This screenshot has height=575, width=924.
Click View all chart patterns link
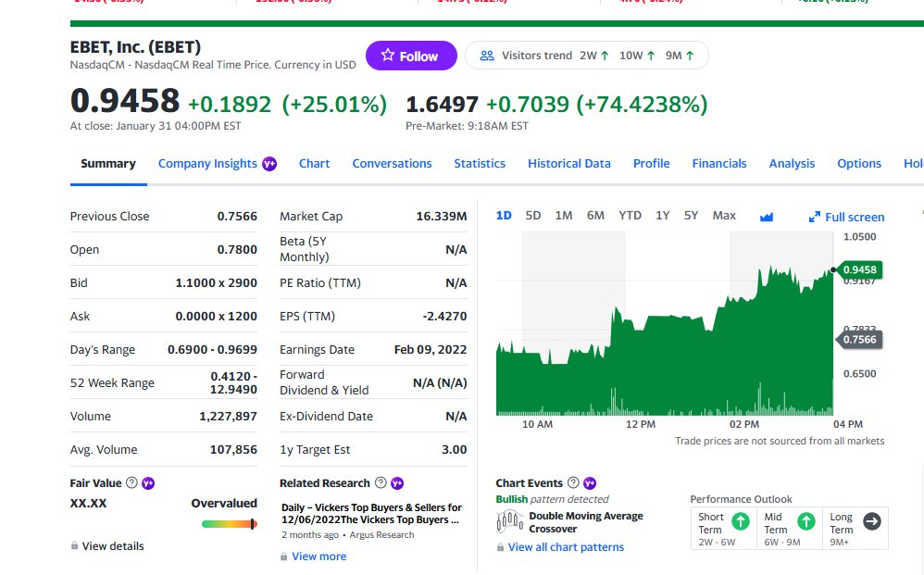pos(566,546)
